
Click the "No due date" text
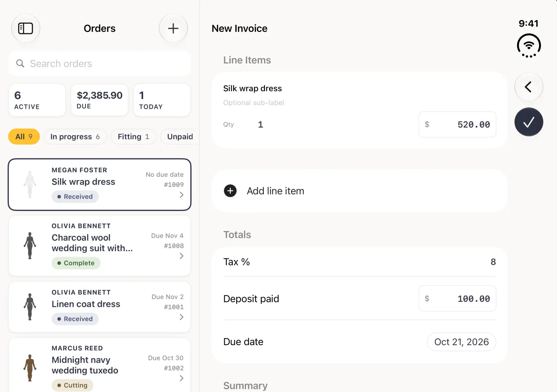pyautogui.click(x=164, y=175)
